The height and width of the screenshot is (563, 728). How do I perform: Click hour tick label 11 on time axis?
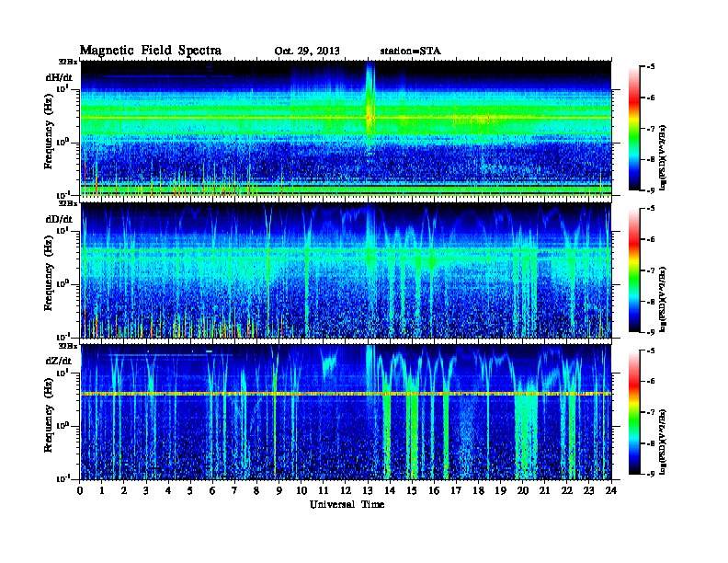click(324, 490)
